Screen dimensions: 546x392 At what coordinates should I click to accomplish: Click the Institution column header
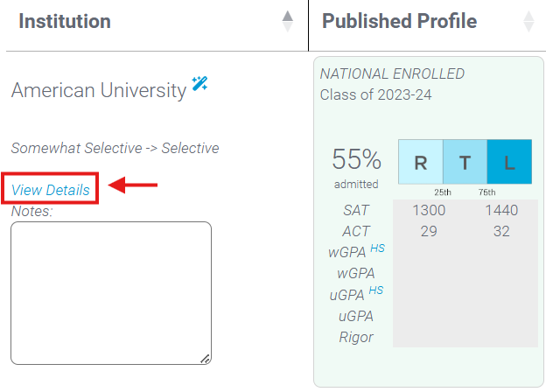point(65,21)
